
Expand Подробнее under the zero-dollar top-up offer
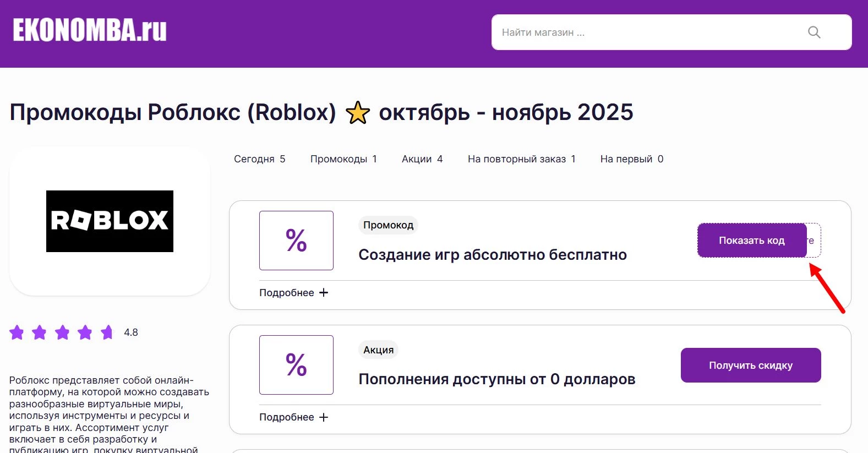coord(293,417)
